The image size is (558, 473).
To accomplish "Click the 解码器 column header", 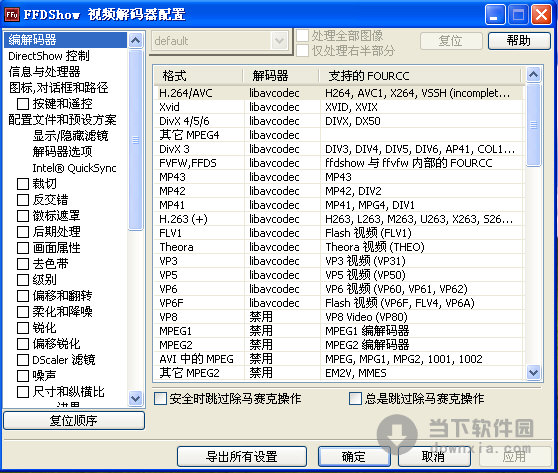I will 281,76.
